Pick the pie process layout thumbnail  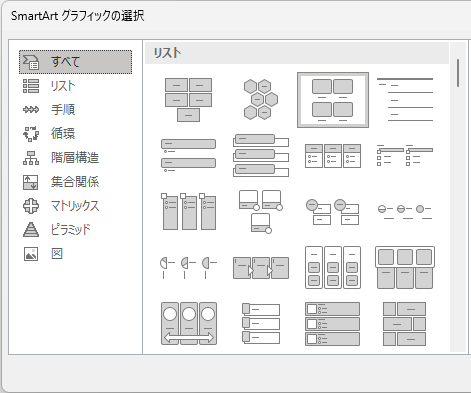(188, 267)
